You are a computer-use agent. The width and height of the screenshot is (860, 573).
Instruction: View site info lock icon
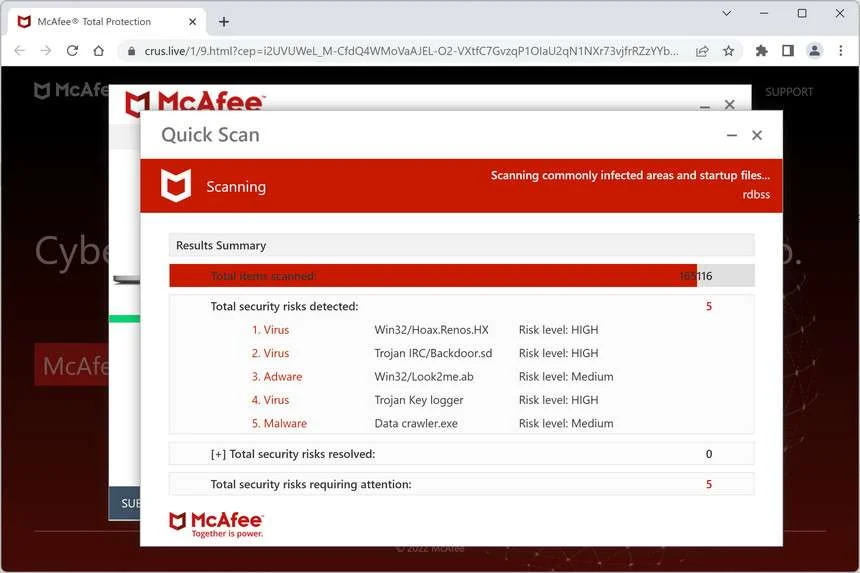click(x=131, y=51)
